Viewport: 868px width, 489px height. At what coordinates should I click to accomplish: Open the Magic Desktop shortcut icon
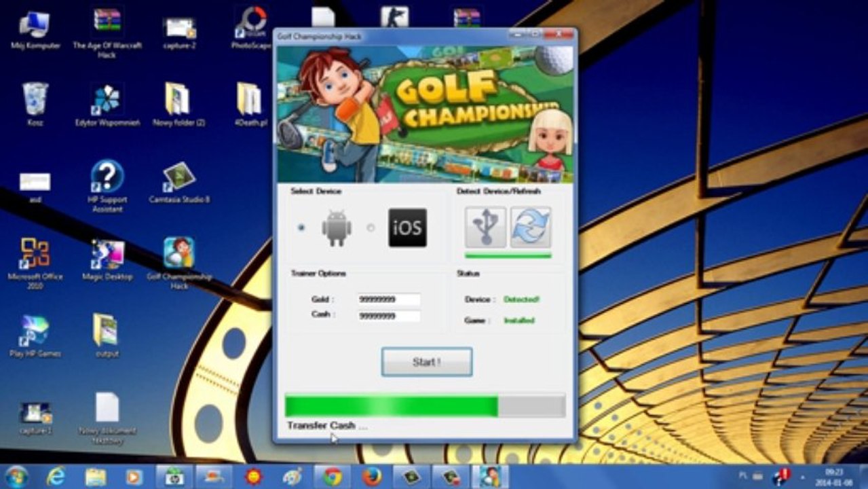pyautogui.click(x=107, y=259)
